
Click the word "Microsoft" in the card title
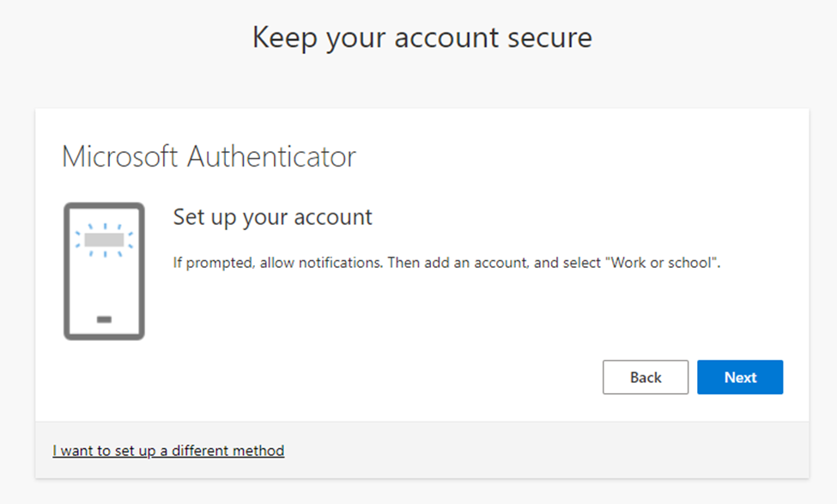pyautogui.click(x=120, y=156)
